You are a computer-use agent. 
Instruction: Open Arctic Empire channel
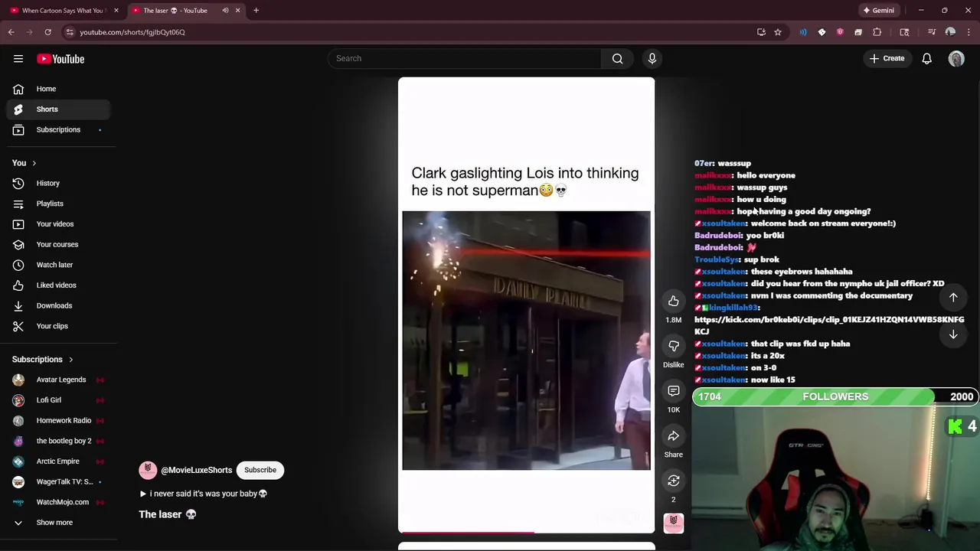[58, 461]
